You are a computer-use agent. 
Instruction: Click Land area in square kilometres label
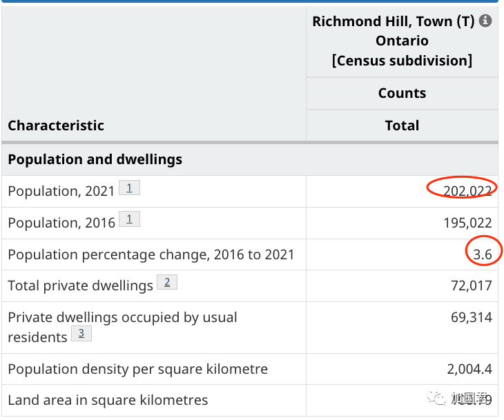(108, 401)
